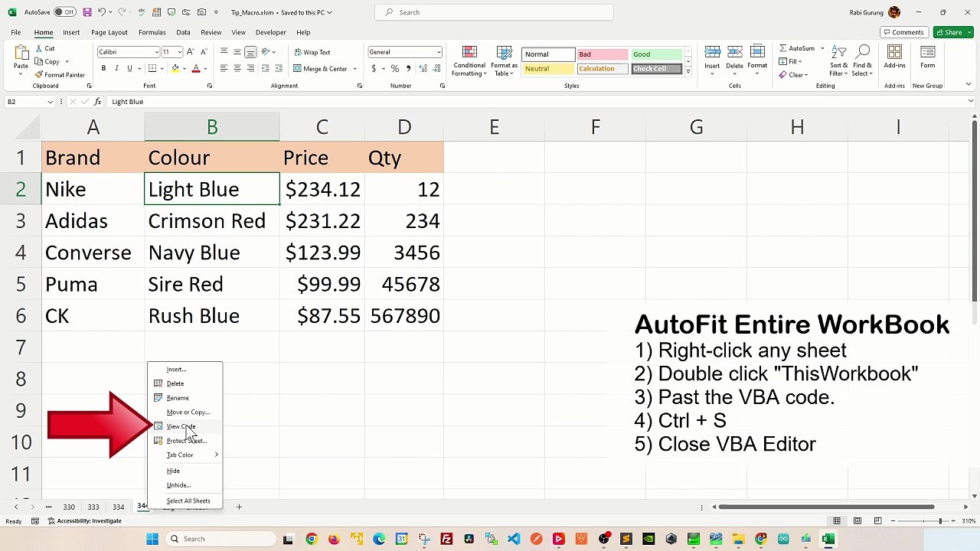Switch to the Page Layout tab
This screenshot has height=551, width=980.
coord(109,32)
